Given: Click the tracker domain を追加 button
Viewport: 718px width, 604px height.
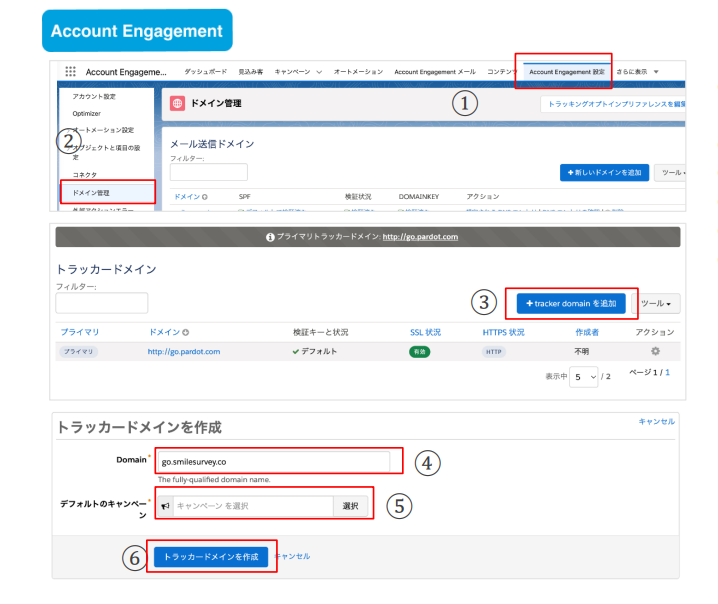Looking at the screenshot, I should [571, 304].
